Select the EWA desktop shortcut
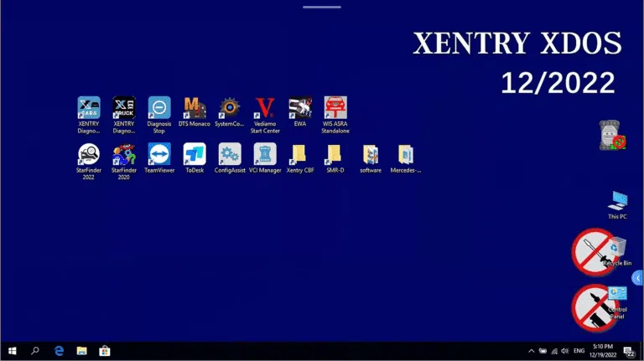 point(300,111)
